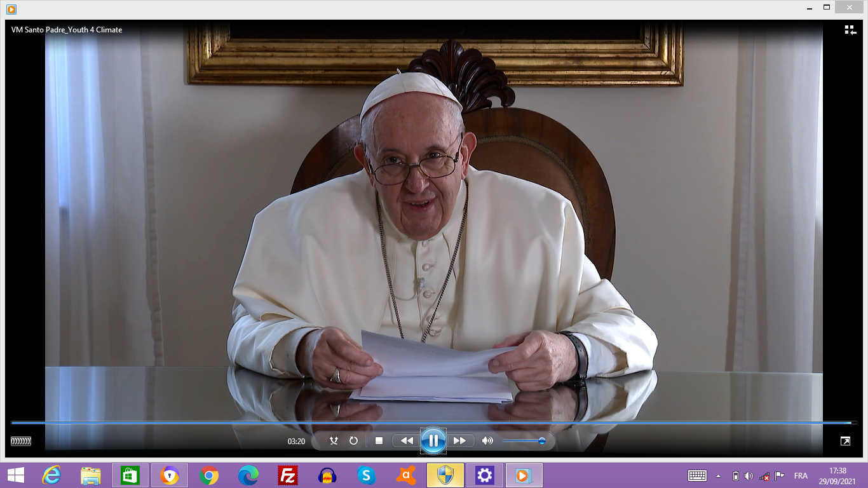Click the rewind/previous button
The height and width of the screenshot is (488, 868).
(406, 440)
